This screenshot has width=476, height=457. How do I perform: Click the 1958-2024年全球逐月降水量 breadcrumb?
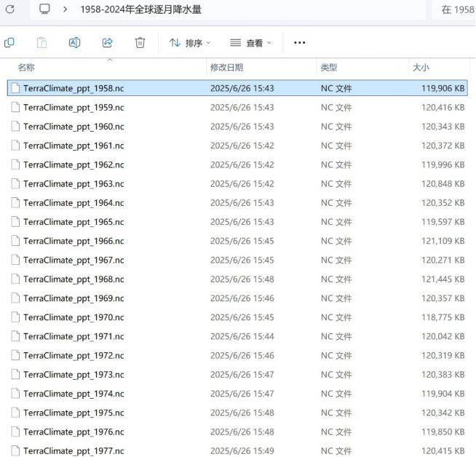point(141,9)
